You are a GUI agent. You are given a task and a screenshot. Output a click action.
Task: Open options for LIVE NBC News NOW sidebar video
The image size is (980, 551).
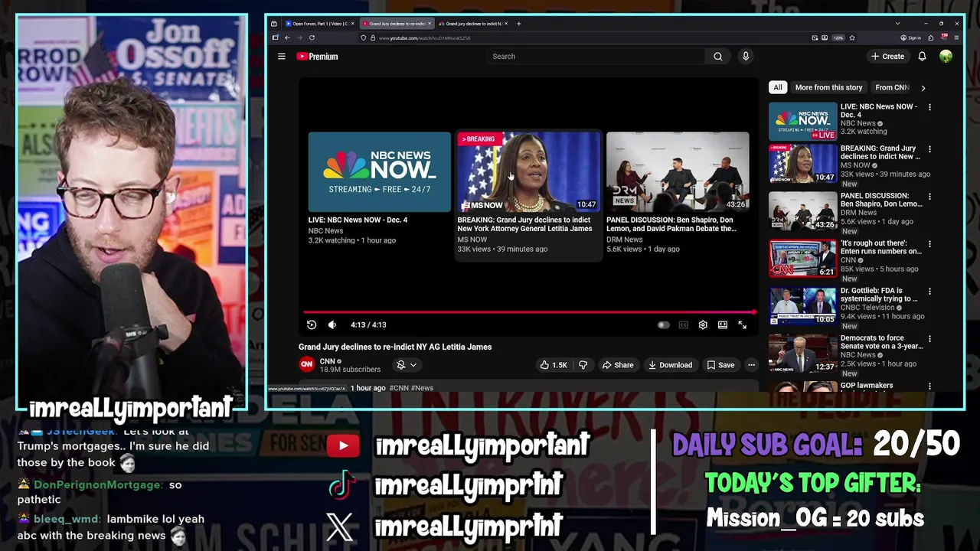929,107
